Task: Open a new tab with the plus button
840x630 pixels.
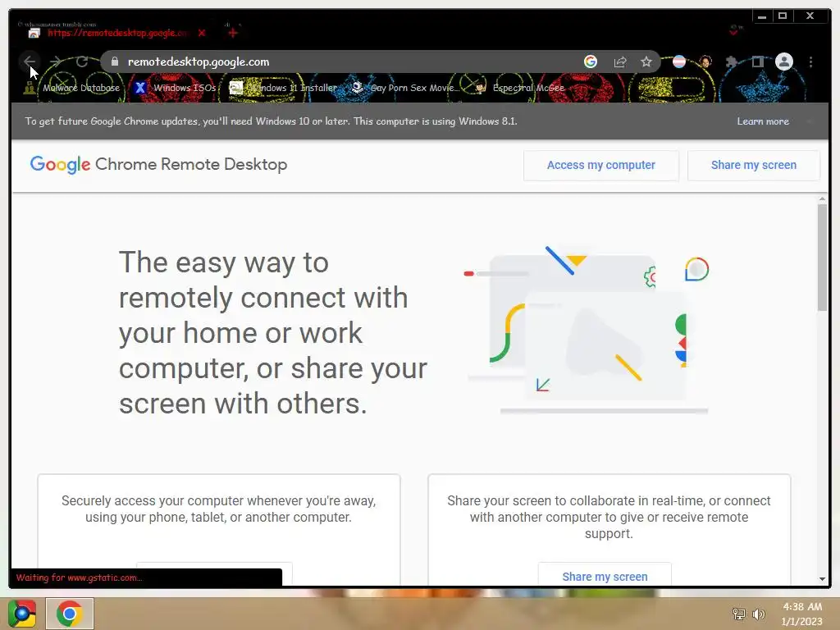Action: tap(232, 33)
